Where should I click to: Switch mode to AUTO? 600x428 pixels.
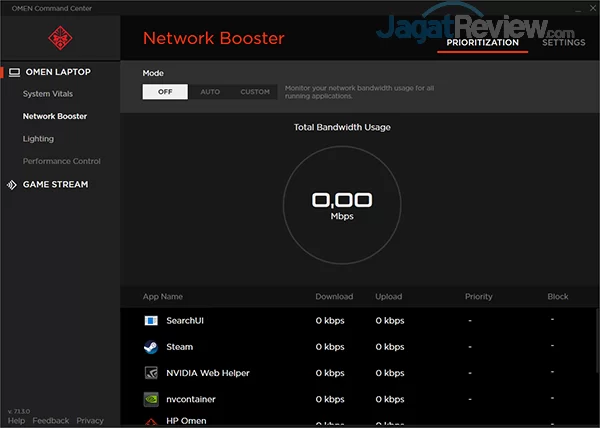coord(210,92)
